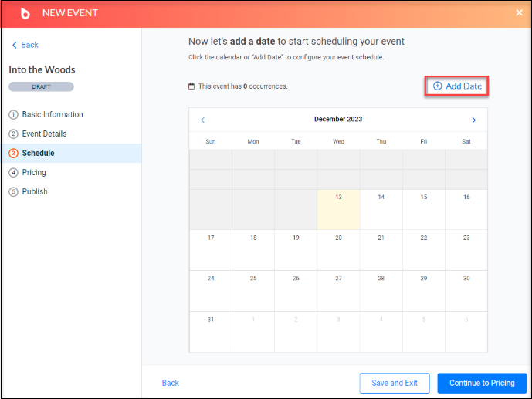Select December 25 on the calendar
Image resolution: width=532 pixels, height=399 pixels.
pyautogui.click(x=253, y=291)
